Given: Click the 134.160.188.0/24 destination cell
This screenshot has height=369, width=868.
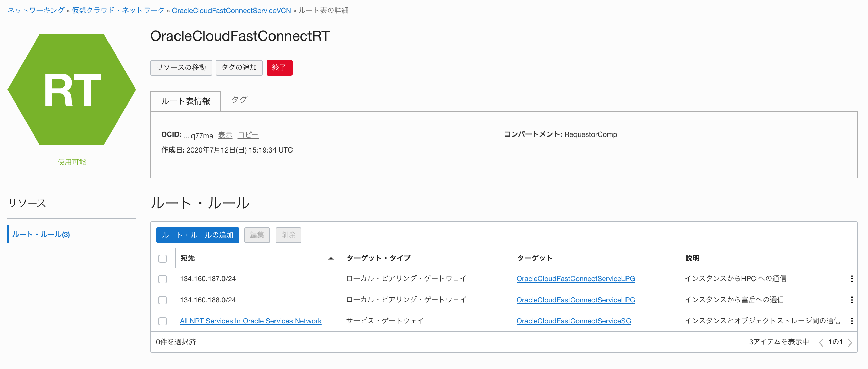Looking at the screenshot, I should (x=208, y=300).
